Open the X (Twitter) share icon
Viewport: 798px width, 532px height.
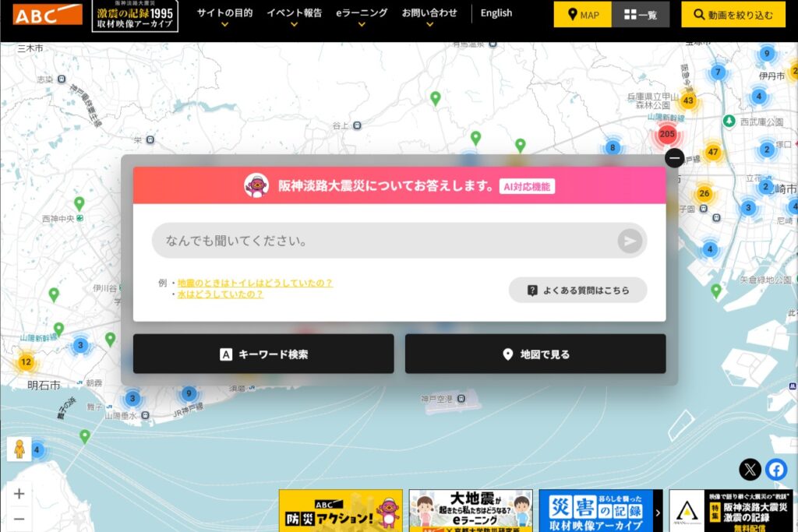750,469
